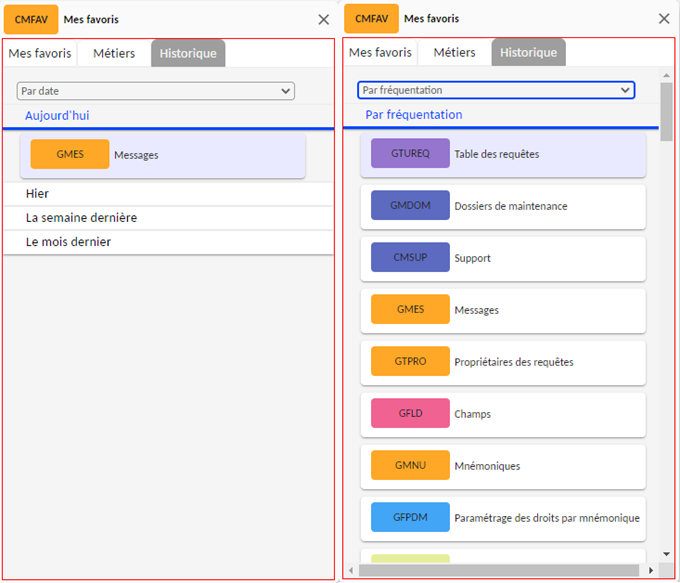
Task: Expand the 'Hier' history section
Action: pos(38,194)
